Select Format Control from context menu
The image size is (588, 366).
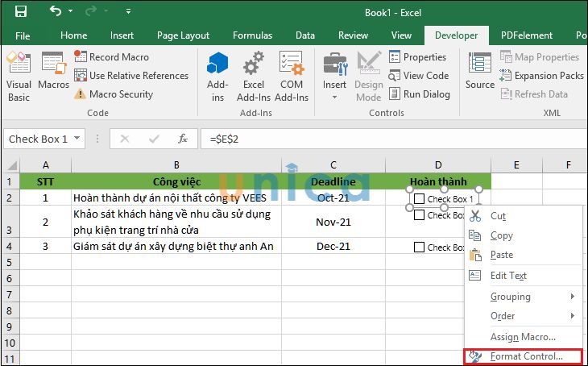pyautogui.click(x=524, y=356)
